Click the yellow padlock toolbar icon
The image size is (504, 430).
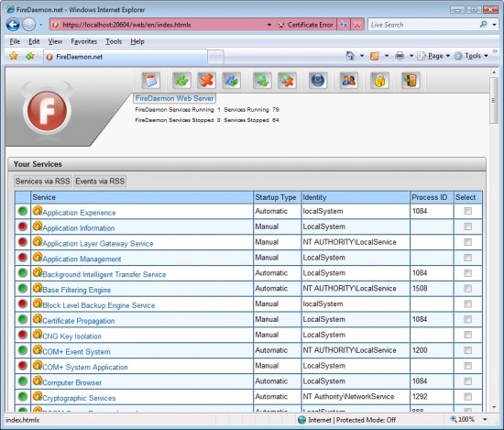click(379, 81)
